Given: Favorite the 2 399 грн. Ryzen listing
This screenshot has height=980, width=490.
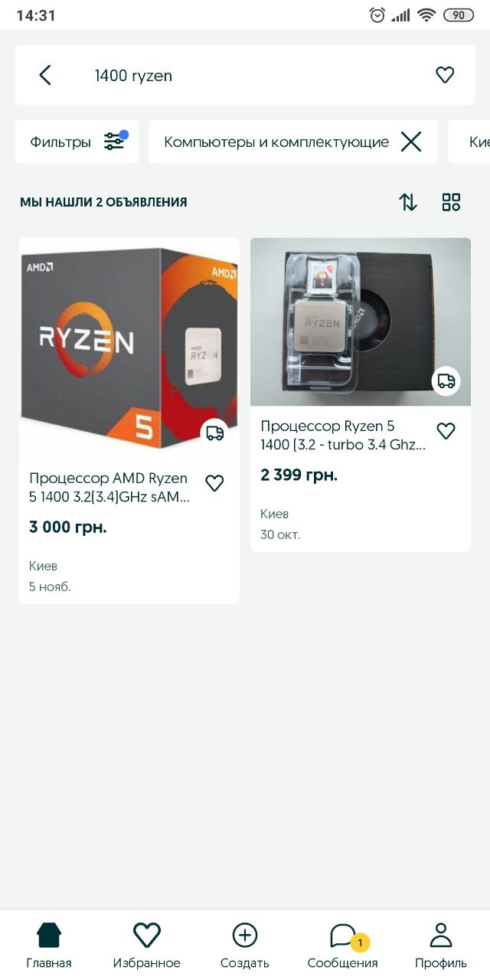Looking at the screenshot, I should (x=446, y=431).
